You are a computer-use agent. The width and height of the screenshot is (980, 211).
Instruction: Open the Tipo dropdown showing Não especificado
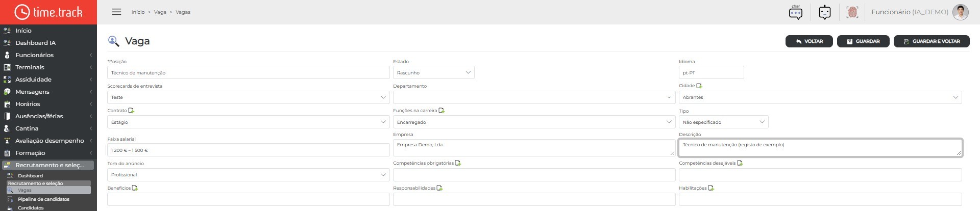723,122
